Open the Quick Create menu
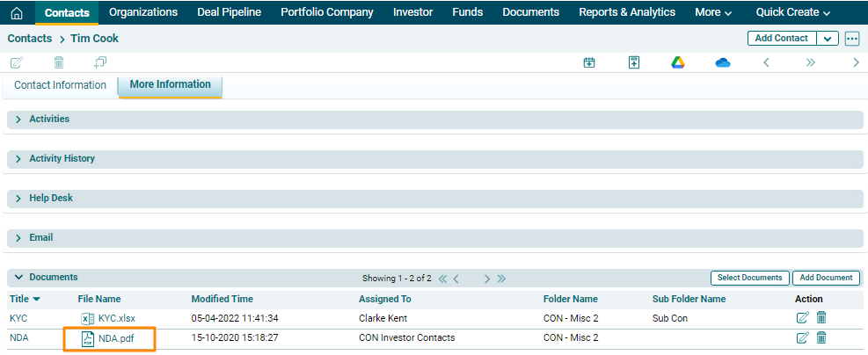Viewport: 868px width, 355px height. 792,12
